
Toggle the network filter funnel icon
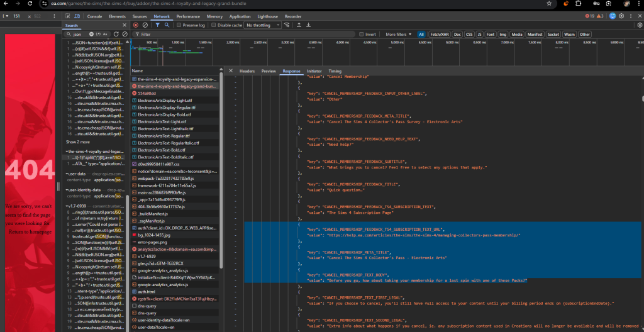tap(157, 25)
